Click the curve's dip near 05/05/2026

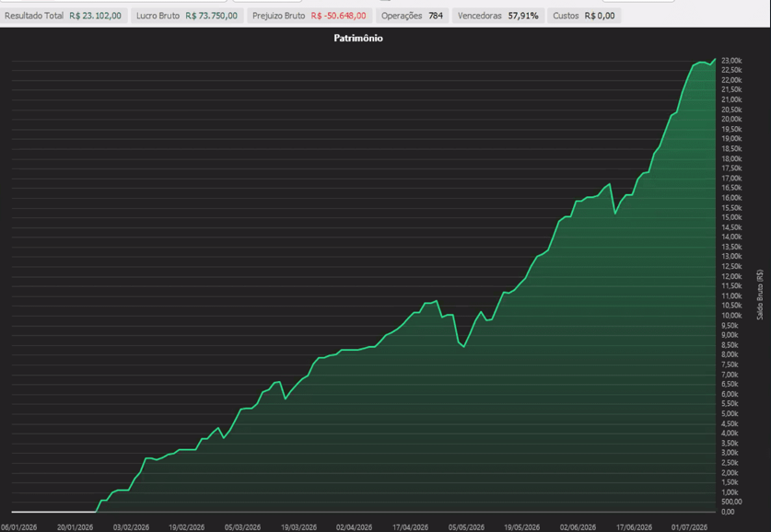pyautogui.click(x=463, y=347)
